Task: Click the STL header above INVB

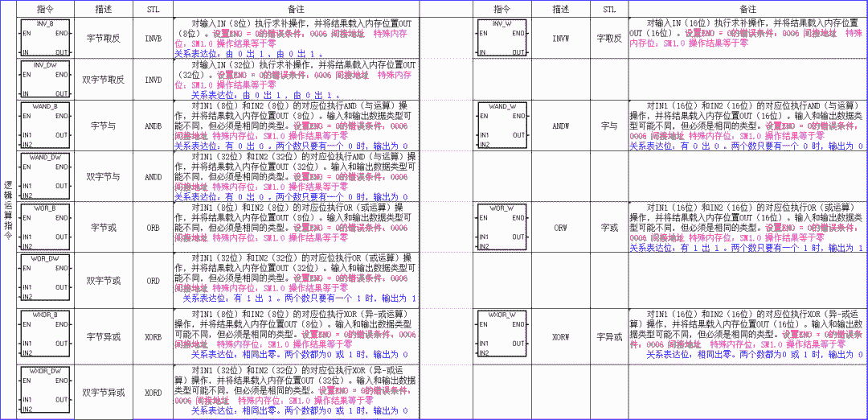Action: point(154,10)
